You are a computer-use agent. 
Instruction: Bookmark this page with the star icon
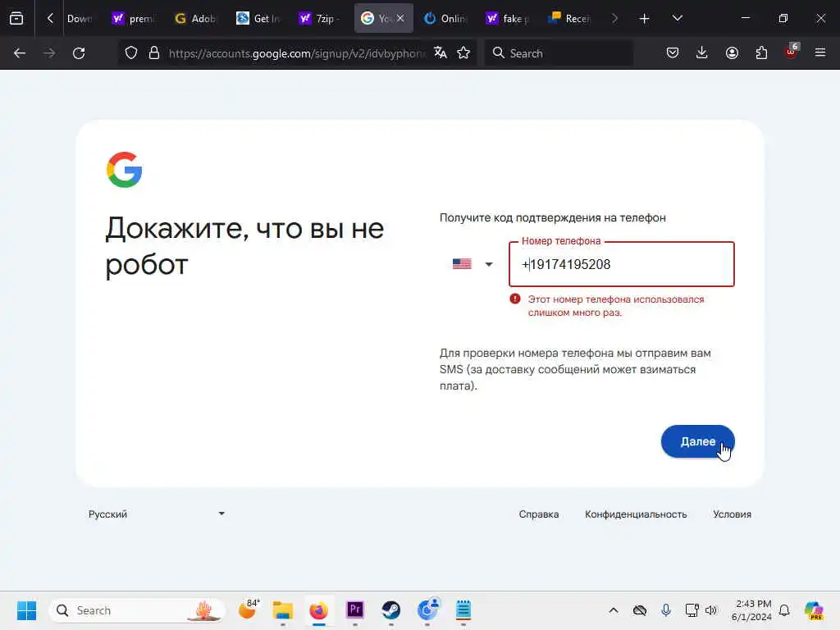(x=463, y=53)
